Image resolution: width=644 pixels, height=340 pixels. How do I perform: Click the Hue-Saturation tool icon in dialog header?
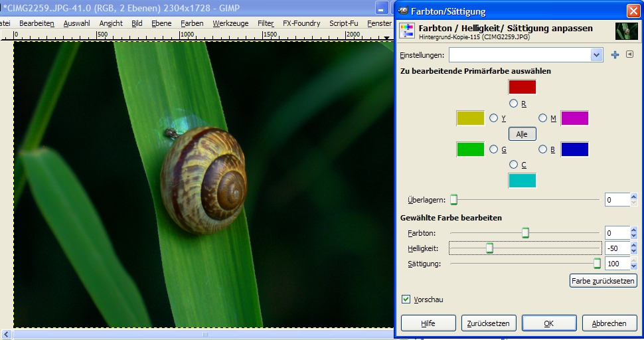[407, 31]
